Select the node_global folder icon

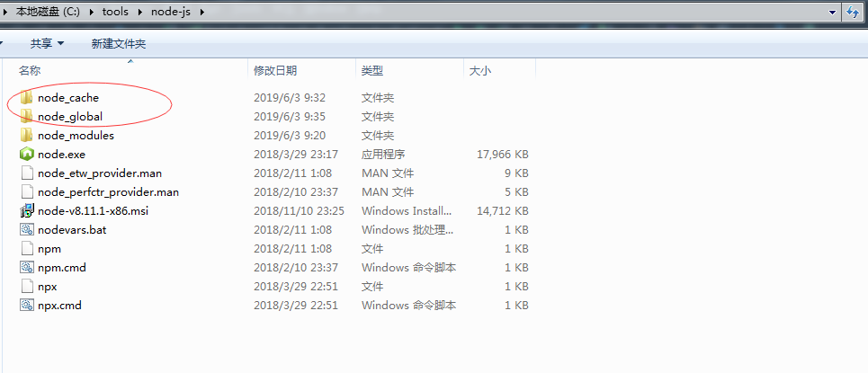click(x=26, y=116)
